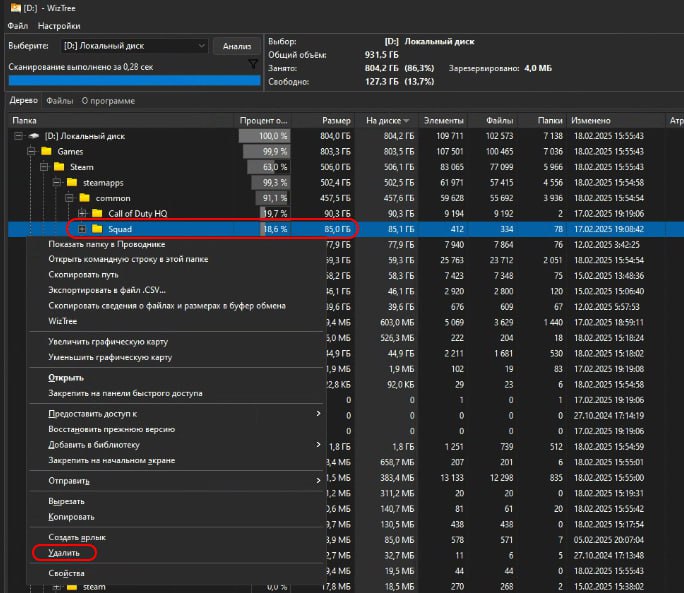Click the Squad folder icon
Viewport: 684px width, 593px height.
point(97,229)
